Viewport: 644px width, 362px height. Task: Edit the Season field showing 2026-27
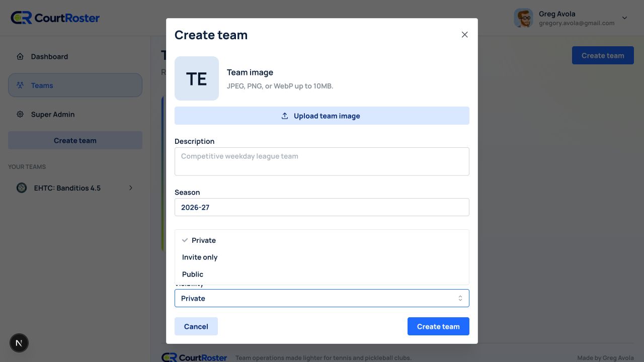tap(322, 207)
